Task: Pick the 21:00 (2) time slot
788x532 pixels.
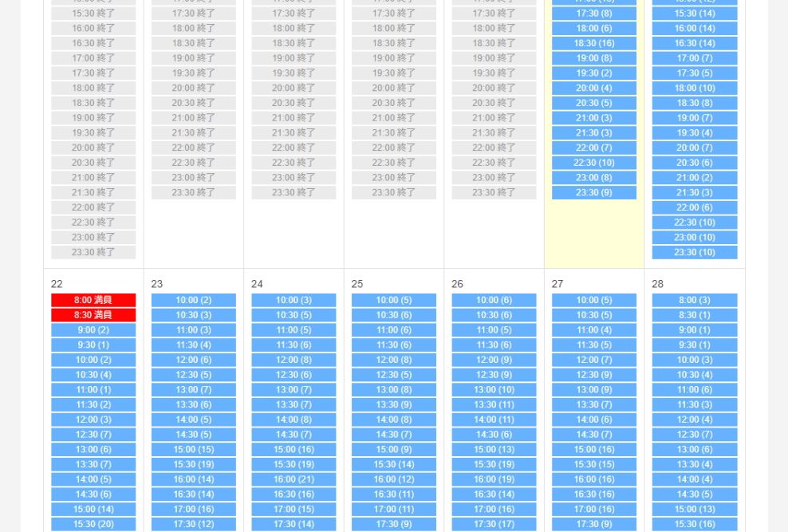Action: tap(695, 177)
